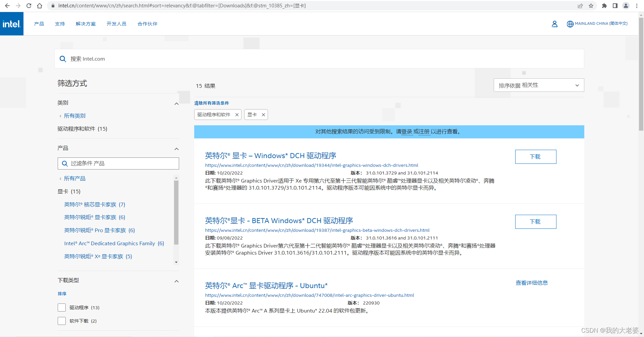Click the 登录 link in the blue banner
This screenshot has height=337, width=644.
pyautogui.click(x=407, y=132)
